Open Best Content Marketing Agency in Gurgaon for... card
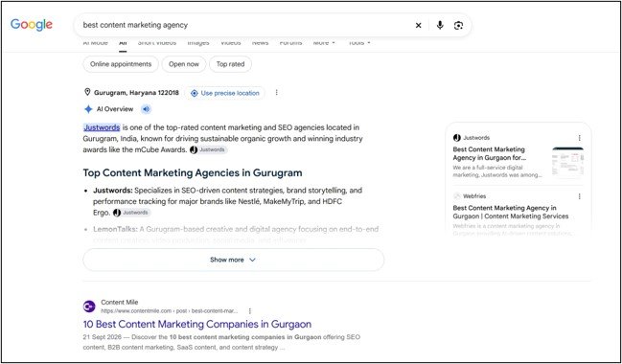This screenshot has height=364, width=622. pyautogui.click(x=489, y=153)
